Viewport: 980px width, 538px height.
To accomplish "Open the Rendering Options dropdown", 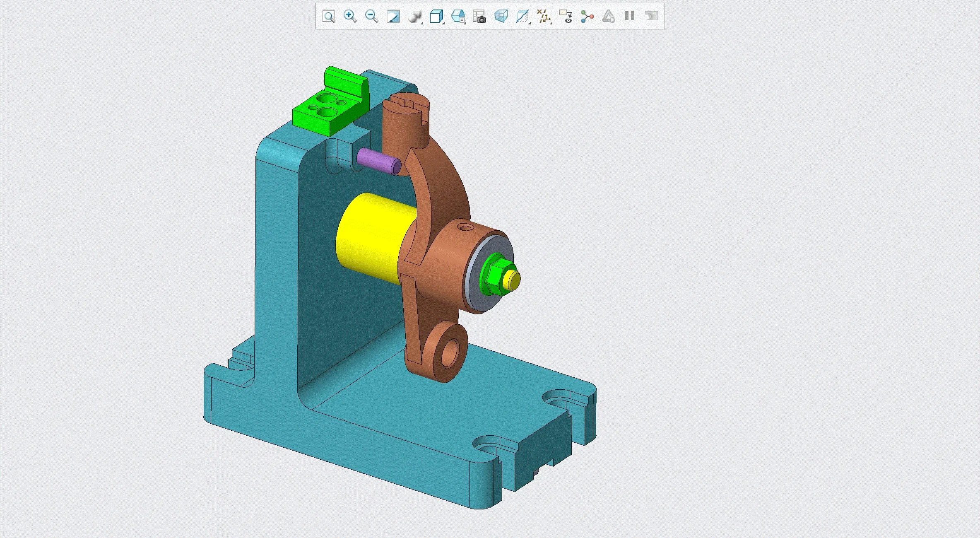I will (x=414, y=17).
